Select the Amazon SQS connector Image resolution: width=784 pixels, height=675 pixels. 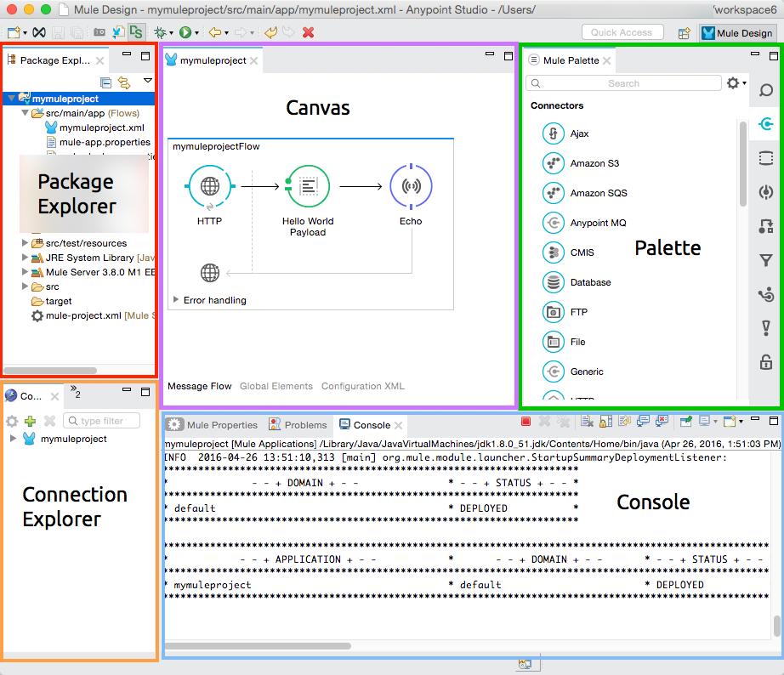(585, 193)
